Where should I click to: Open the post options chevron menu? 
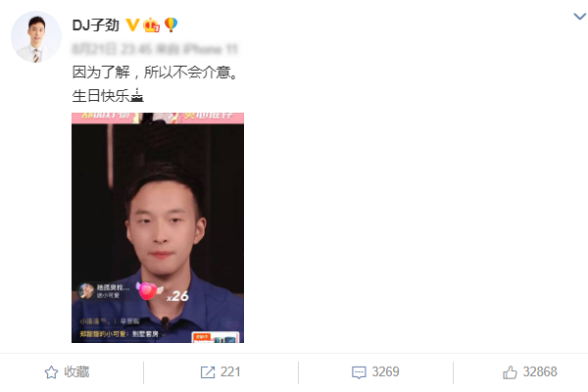click(579, 16)
